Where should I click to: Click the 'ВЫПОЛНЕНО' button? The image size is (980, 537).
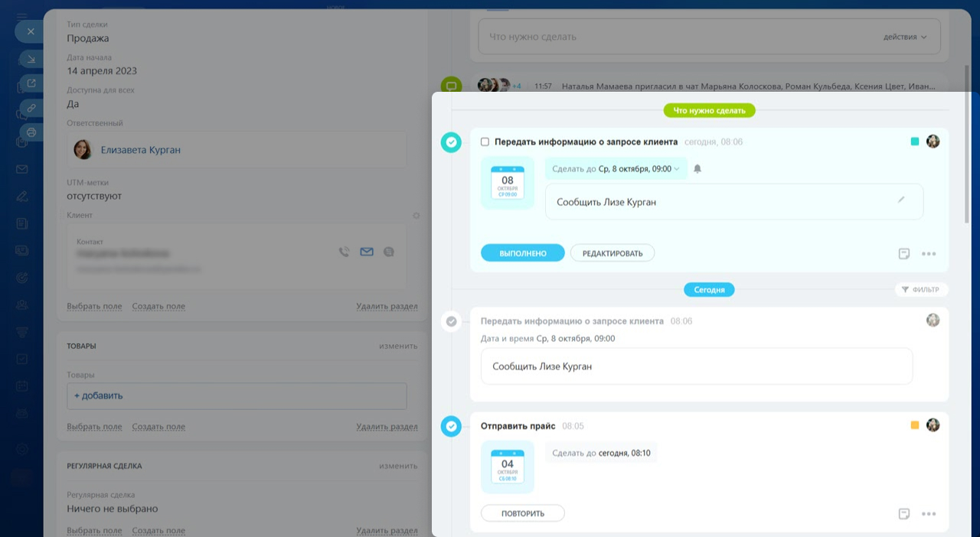(523, 253)
